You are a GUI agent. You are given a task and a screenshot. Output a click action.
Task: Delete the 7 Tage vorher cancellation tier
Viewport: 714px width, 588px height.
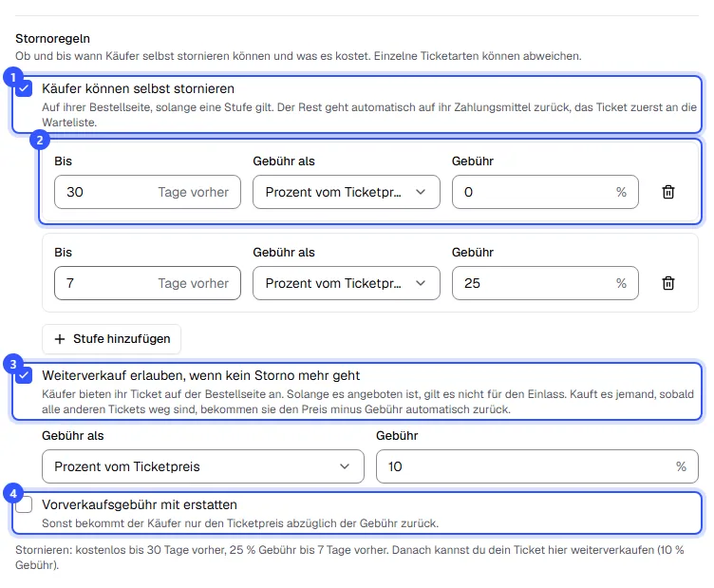pos(668,283)
